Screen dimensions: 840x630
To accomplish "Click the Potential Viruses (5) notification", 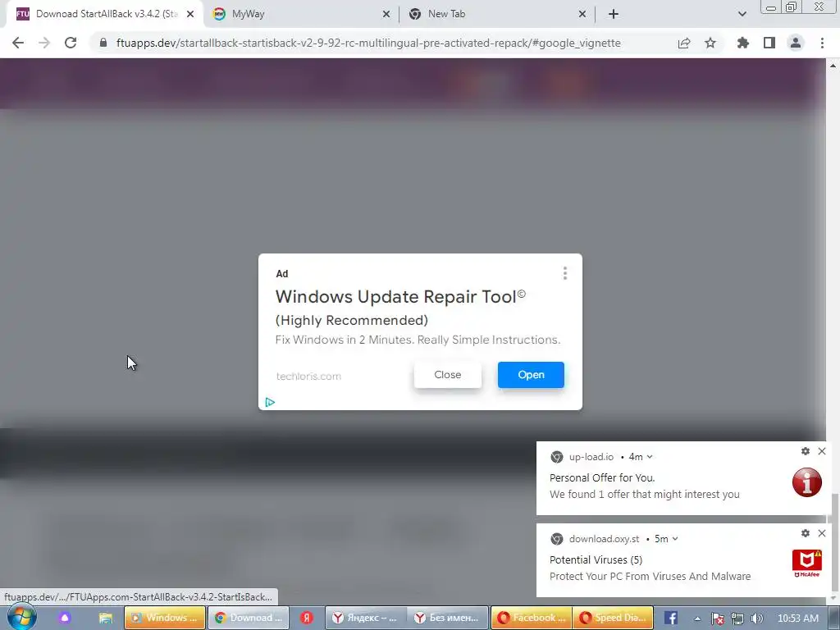I will (683, 560).
